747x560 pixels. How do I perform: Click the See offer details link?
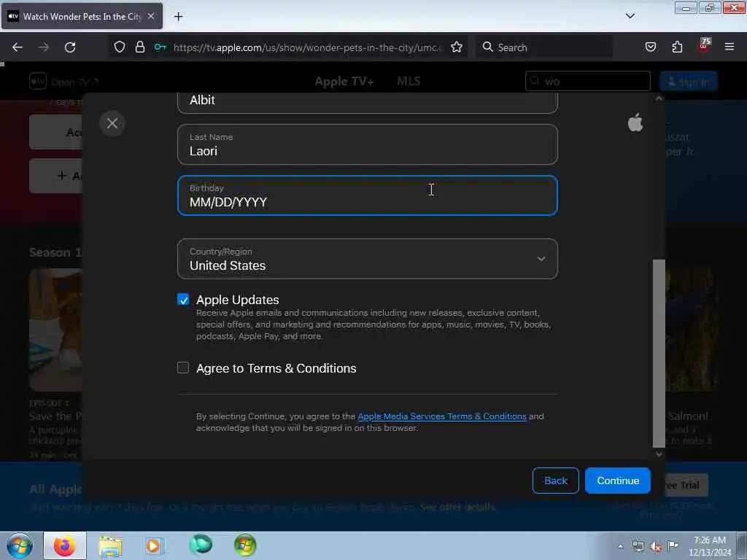pos(458,507)
